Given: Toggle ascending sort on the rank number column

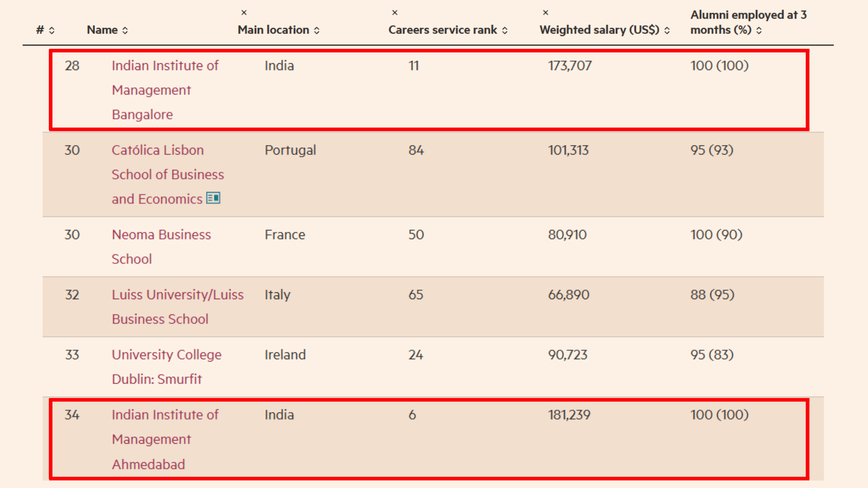Looking at the screenshot, I should pyautogui.click(x=53, y=30).
